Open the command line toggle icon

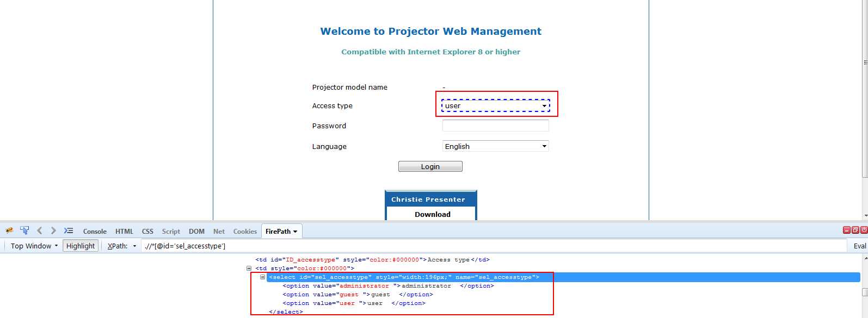coord(69,230)
